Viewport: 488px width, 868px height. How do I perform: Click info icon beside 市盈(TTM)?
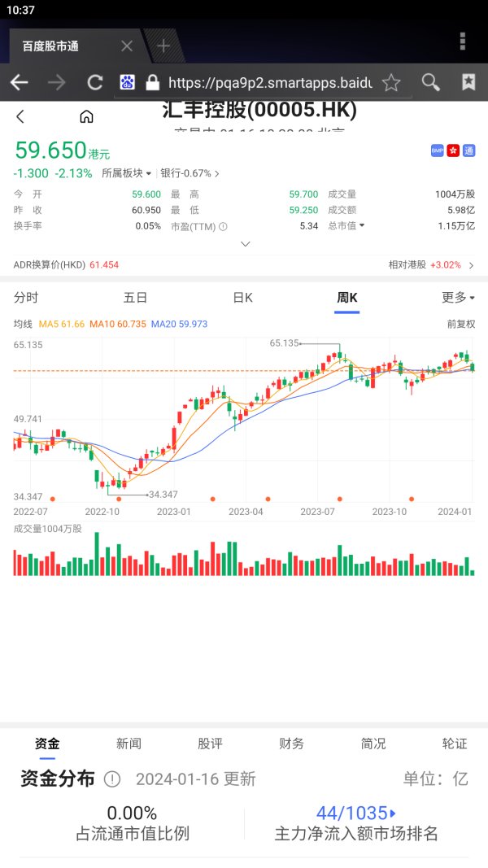click(x=223, y=226)
